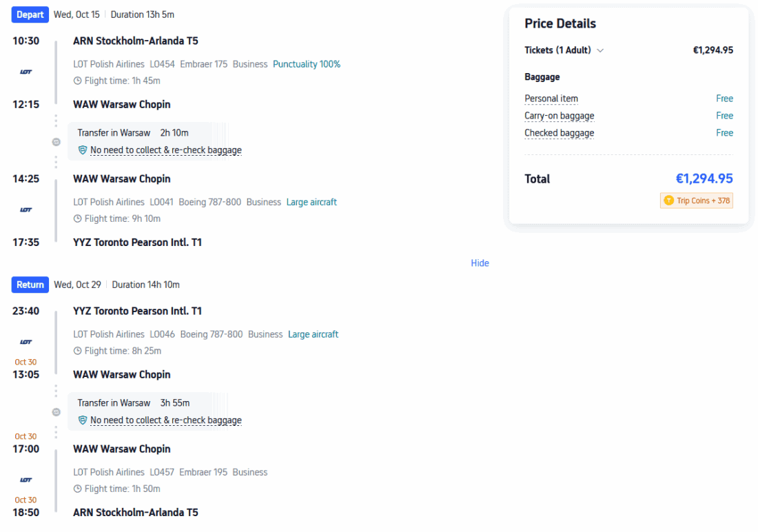The image size is (758, 532).
Task: Click the Return label badge
Action: tap(30, 285)
